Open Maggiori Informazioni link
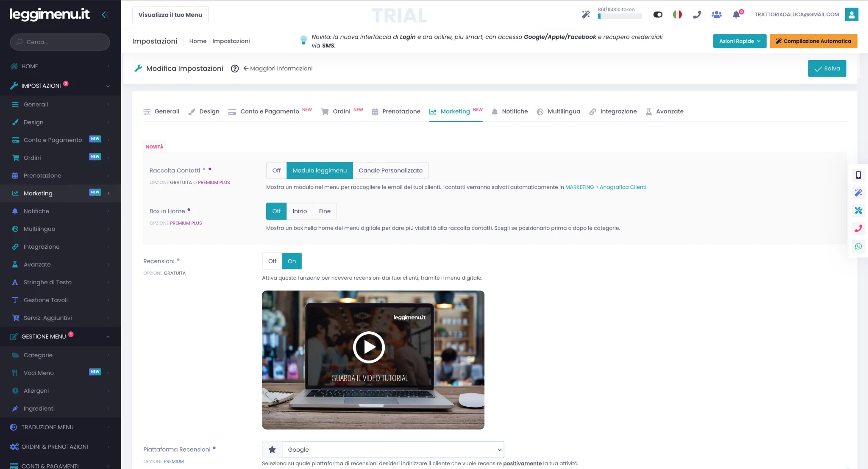The width and height of the screenshot is (868, 469). [x=278, y=69]
